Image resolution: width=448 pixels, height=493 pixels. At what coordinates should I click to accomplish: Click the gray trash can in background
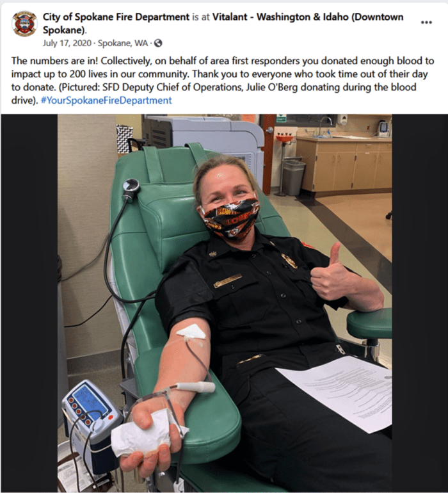[294, 177]
